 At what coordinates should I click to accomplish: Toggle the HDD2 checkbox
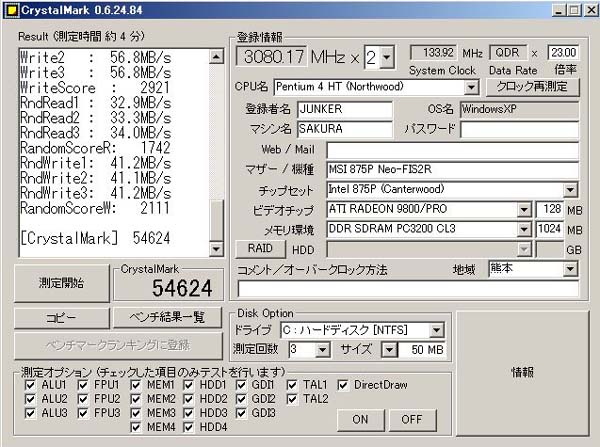click(x=188, y=399)
